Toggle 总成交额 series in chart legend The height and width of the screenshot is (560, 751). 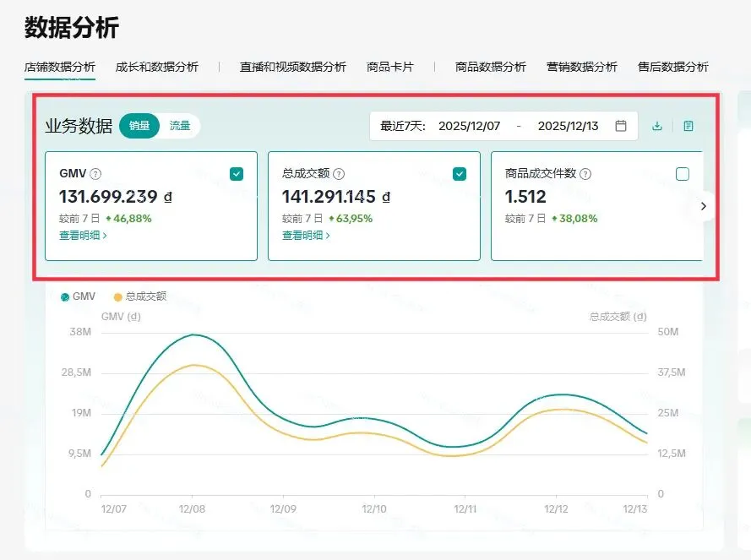pos(140,296)
